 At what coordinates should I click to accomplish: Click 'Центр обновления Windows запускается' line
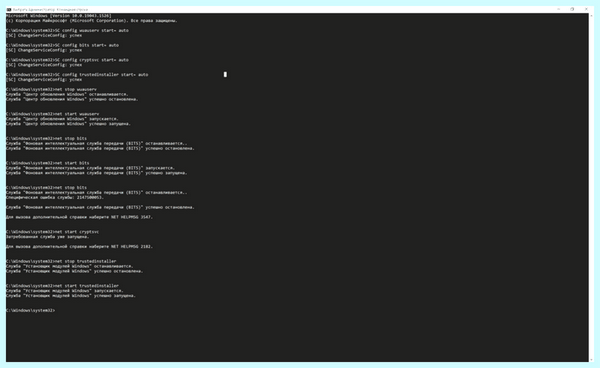point(62,119)
